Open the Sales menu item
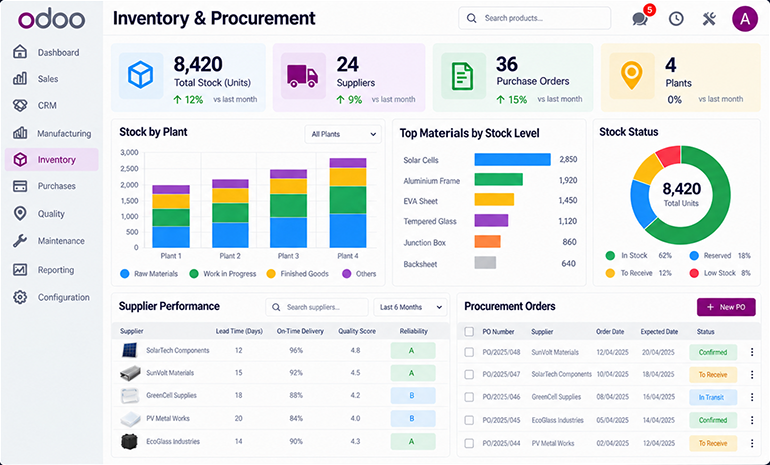Image resolution: width=770 pixels, height=465 pixels. click(x=52, y=79)
